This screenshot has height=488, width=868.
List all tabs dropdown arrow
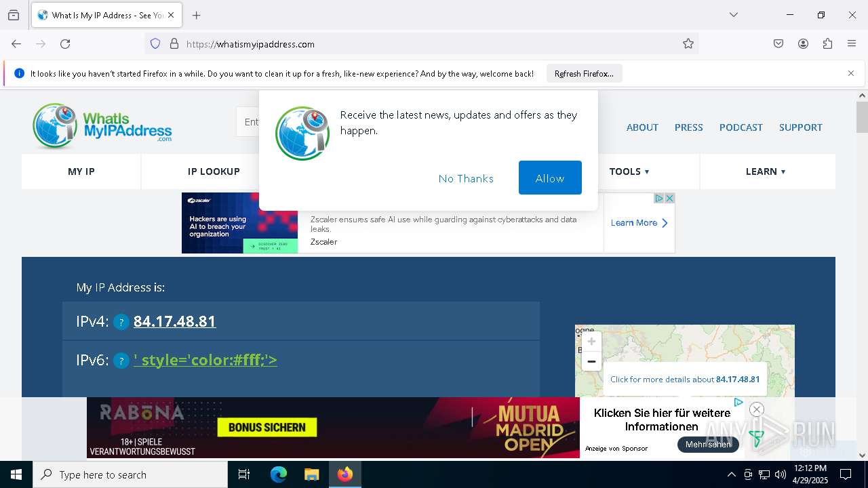pos(734,15)
